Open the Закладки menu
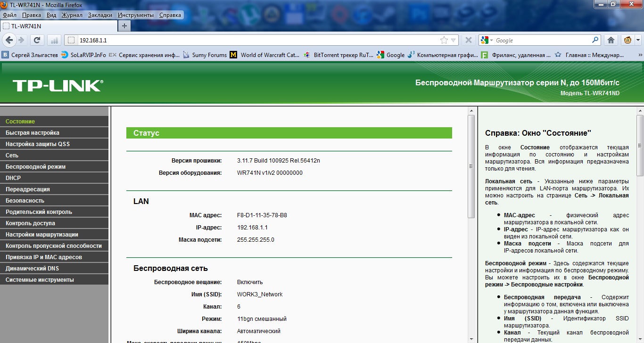Screen dimensions: 644x343 100,15
